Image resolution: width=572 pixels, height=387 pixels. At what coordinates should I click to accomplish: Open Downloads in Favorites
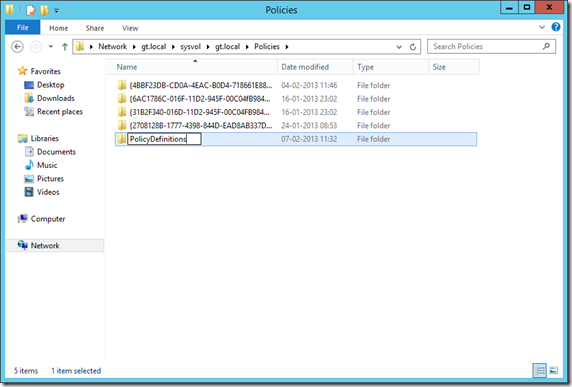coord(56,98)
